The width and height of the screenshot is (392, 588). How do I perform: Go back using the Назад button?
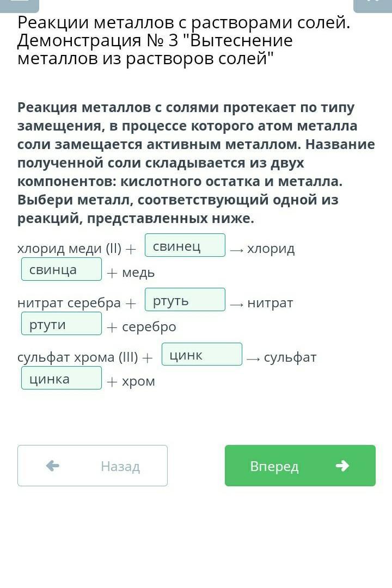point(93,466)
